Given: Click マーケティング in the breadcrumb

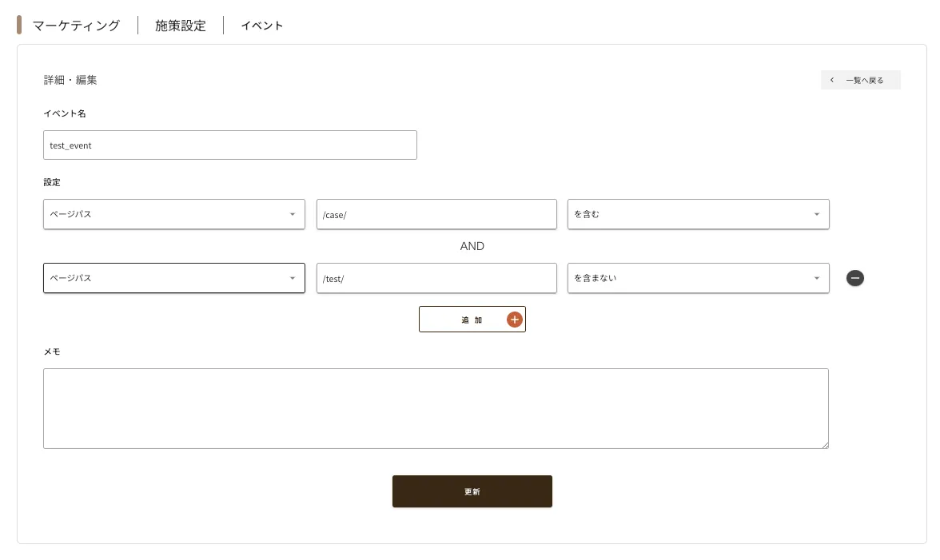Looking at the screenshot, I should click(76, 25).
